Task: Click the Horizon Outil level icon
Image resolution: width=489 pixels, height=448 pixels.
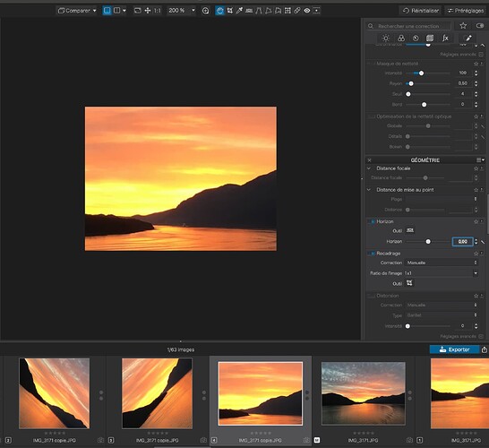Action: pos(410,230)
